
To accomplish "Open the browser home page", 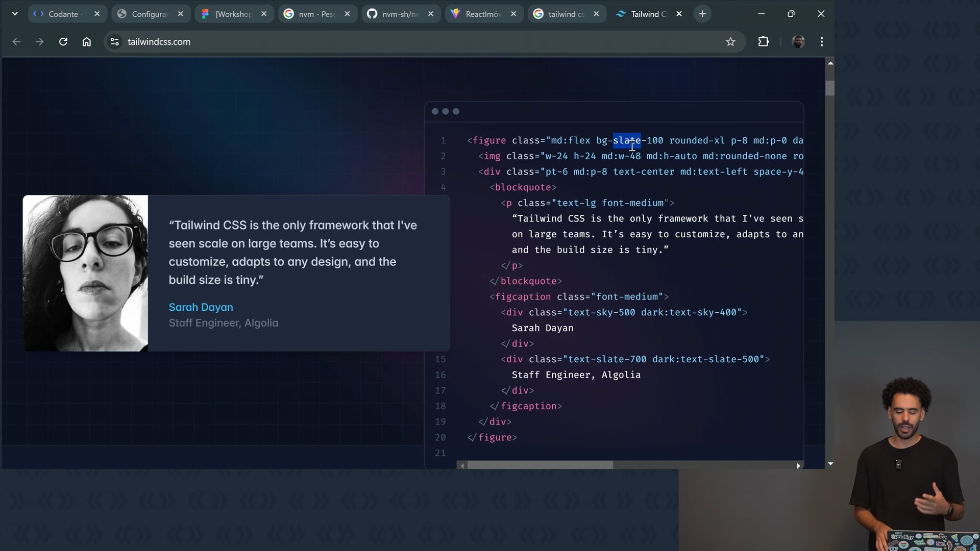I will [87, 42].
